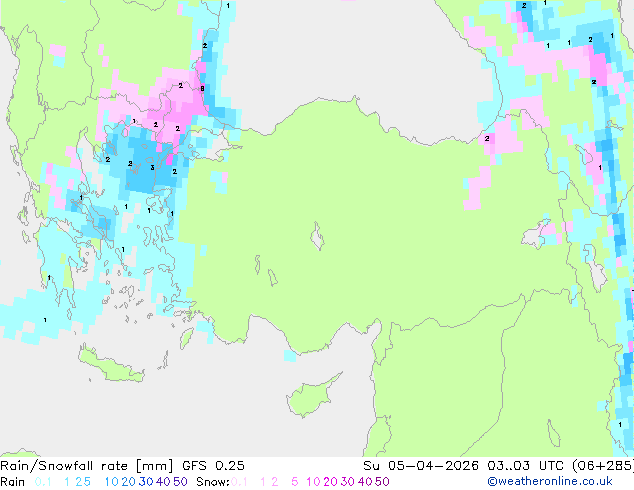Select the Snow legend value 50
The image size is (634, 490).
(x=382, y=482)
